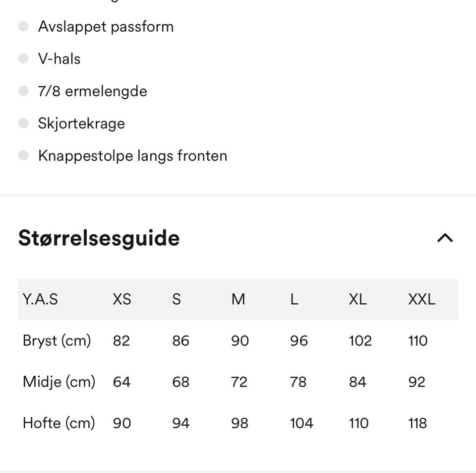Click the bullet beside 7/8 ermelengde
Image resolution: width=476 pixels, height=473 pixels.
click(23, 91)
